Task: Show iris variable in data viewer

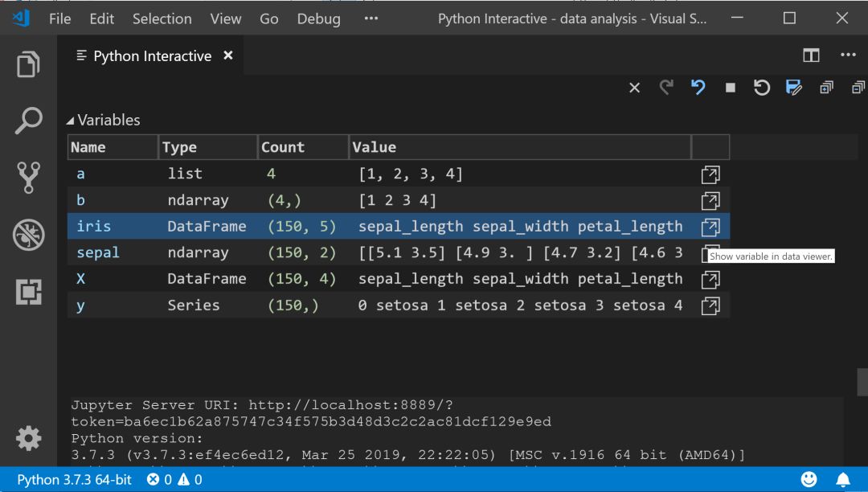Action: tap(710, 227)
